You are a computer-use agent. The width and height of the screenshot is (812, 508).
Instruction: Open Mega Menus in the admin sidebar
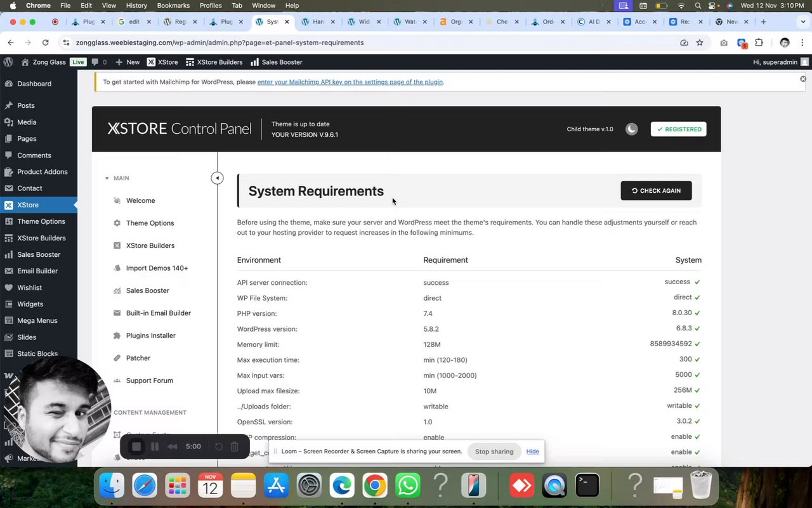point(37,320)
